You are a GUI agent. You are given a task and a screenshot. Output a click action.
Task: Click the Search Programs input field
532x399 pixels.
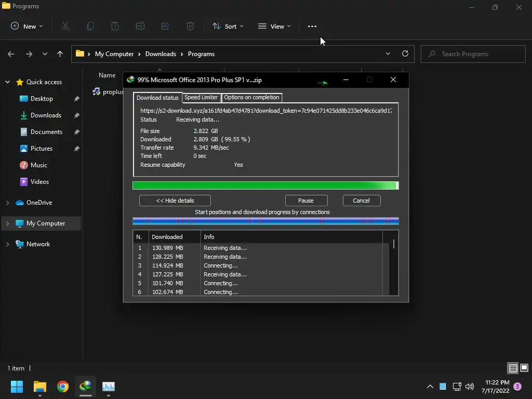pos(473,54)
